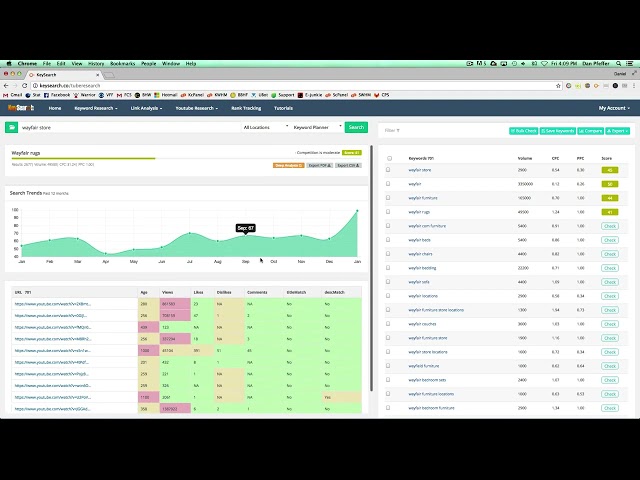The image size is (640, 480).
Task: Open the Hotmail bookmark
Action: tap(166, 95)
